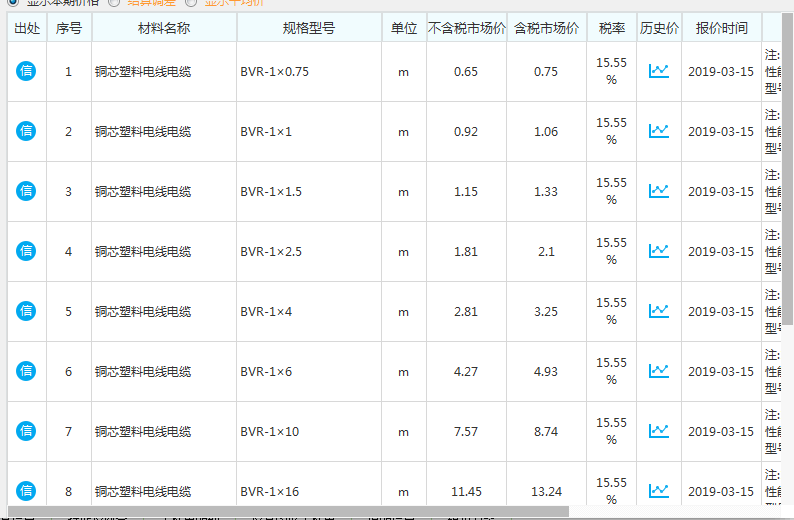Click the tax-included price 0.75
794x520 pixels.
546,71
